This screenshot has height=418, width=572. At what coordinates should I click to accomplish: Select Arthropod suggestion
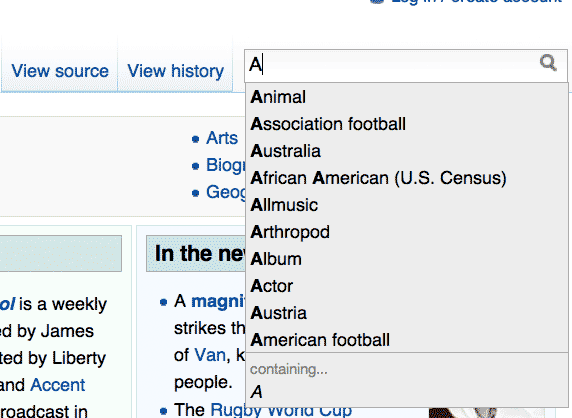[x=407, y=232]
